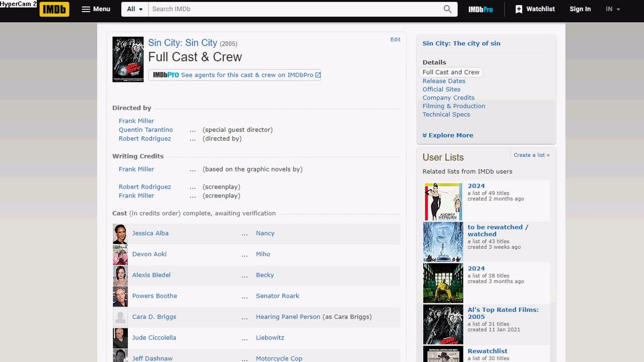Click Cara D. Briggs placeholder avatar icon

120,317
